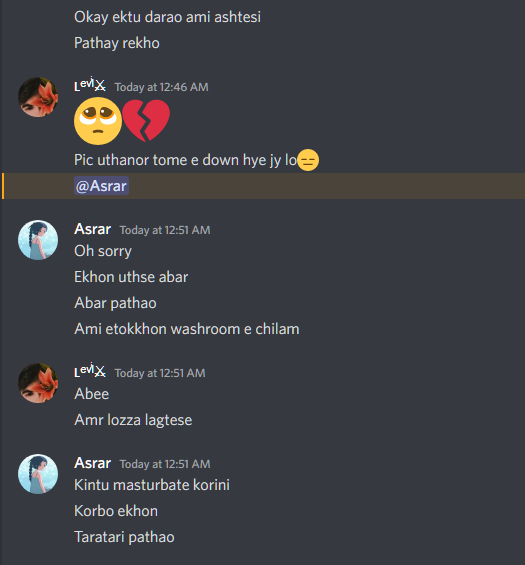Click LeviX's "Today at 12:51 AM" timestamp
Screen dimensions: 525x565
pos(160,373)
